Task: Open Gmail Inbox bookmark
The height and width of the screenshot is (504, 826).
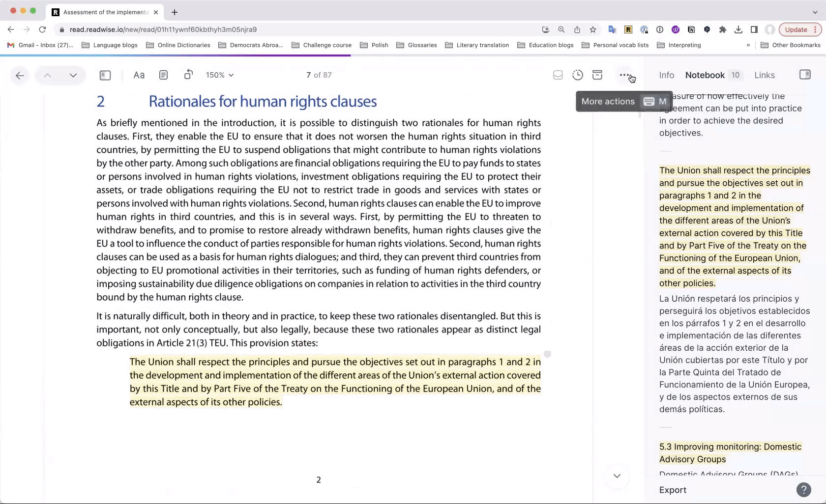Action: pos(40,45)
